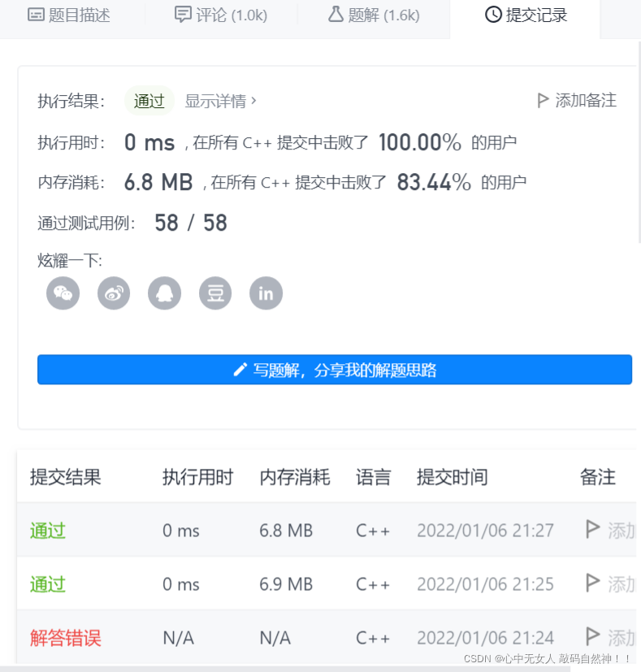Select the 提交记录 tab
The image size is (641, 672).
[x=526, y=15]
